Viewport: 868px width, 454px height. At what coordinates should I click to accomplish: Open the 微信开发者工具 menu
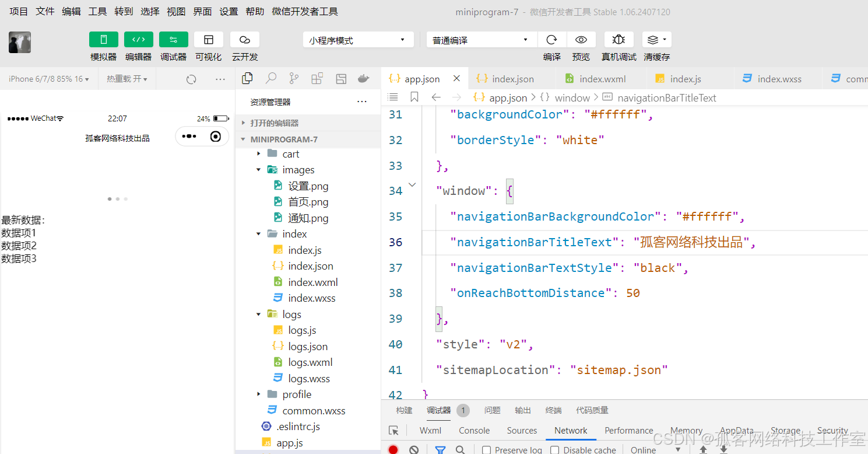(305, 11)
